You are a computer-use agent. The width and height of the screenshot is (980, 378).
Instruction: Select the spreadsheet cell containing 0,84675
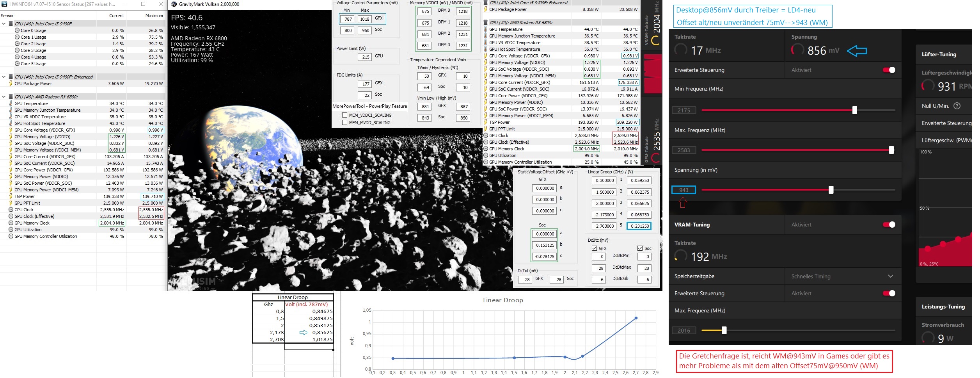tap(309, 312)
